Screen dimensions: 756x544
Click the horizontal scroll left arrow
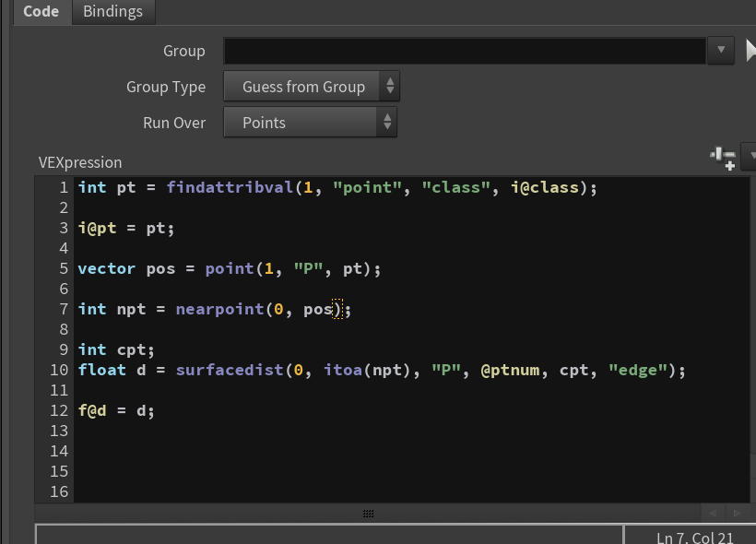(713, 513)
